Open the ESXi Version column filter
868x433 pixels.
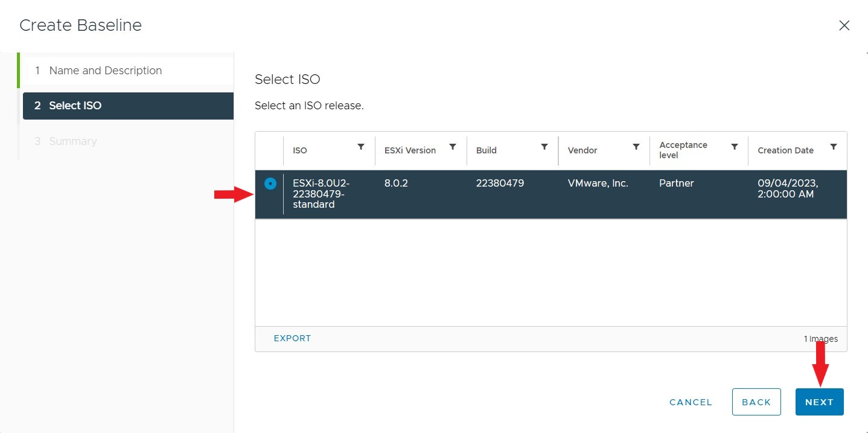click(x=453, y=147)
